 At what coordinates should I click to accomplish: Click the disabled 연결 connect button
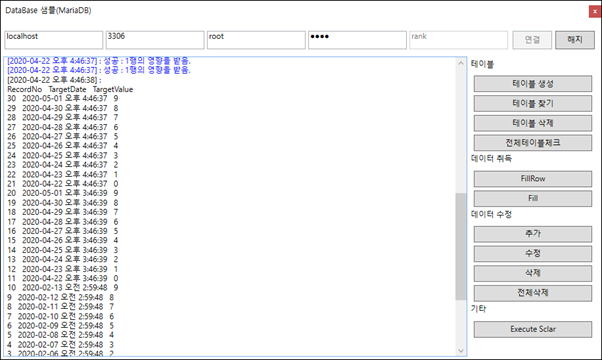pyautogui.click(x=532, y=40)
